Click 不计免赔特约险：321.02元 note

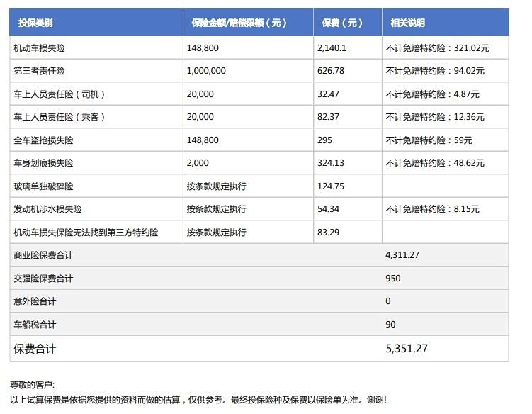click(x=437, y=48)
